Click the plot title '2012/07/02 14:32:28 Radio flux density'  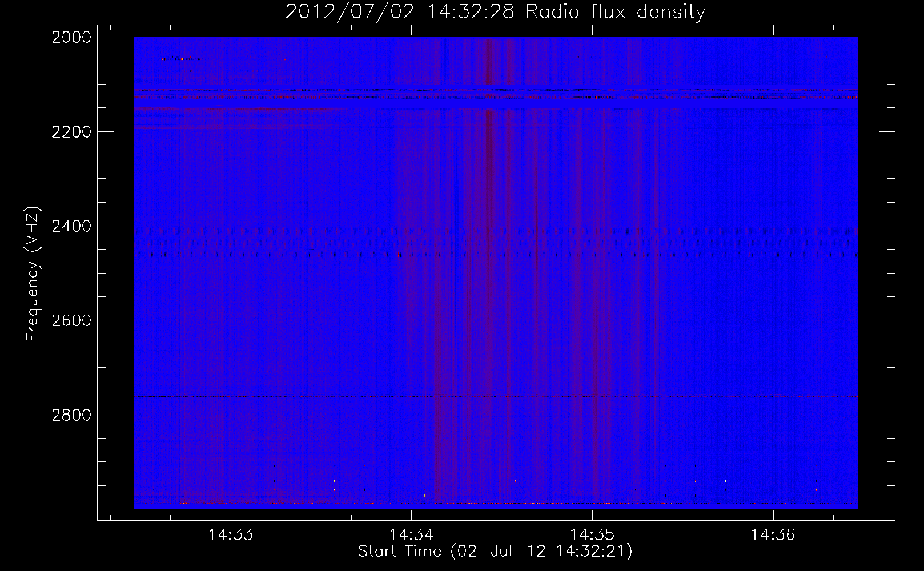[495, 12]
